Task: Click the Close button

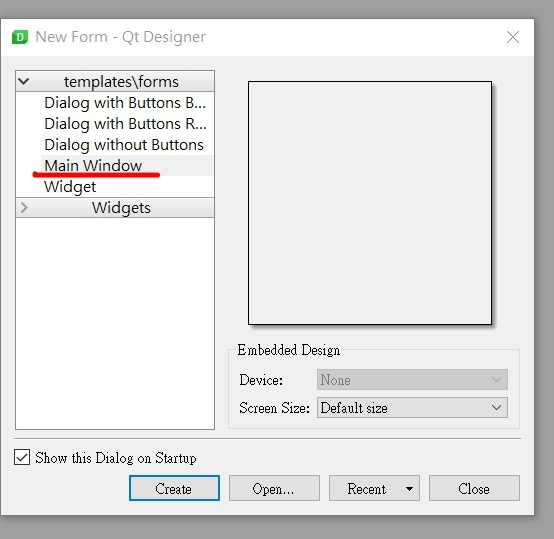Action: coord(474,488)
